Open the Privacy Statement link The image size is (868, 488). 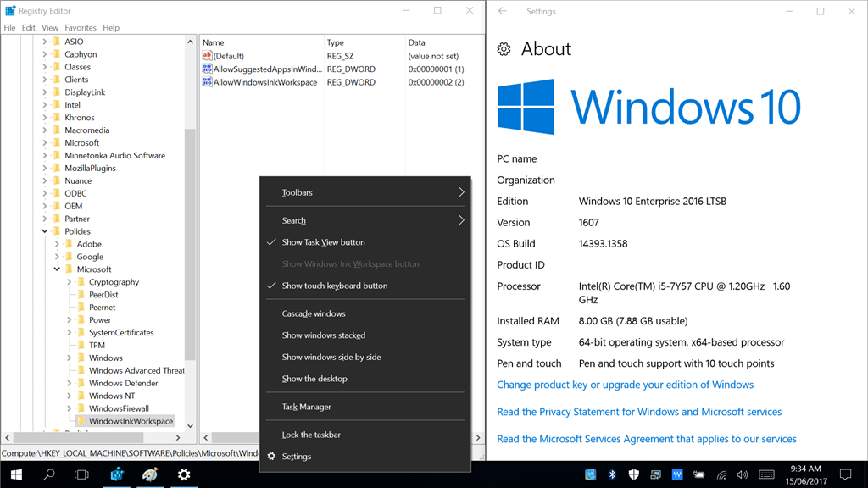click(x=639, y=412)
